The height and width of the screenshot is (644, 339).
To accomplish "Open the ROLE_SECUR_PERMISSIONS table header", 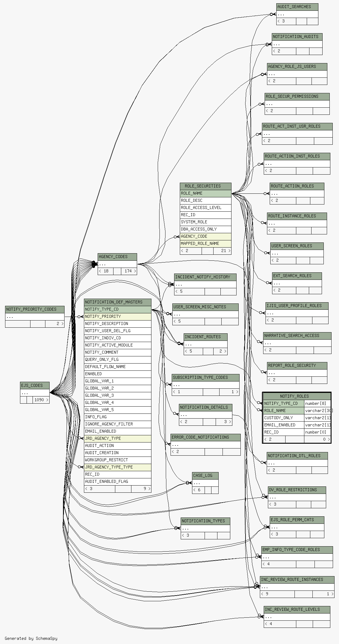I will tap(297, 97).
